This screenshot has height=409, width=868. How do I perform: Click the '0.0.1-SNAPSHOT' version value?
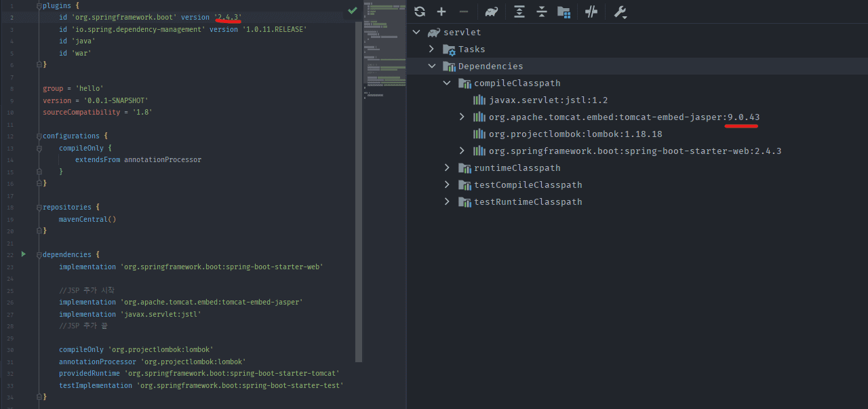click(111, 100)
